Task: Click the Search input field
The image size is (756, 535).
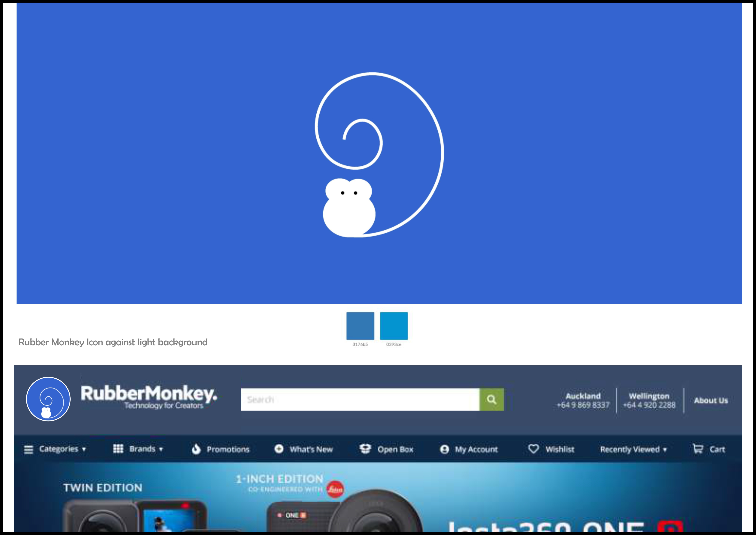Action: coord(360,400)
